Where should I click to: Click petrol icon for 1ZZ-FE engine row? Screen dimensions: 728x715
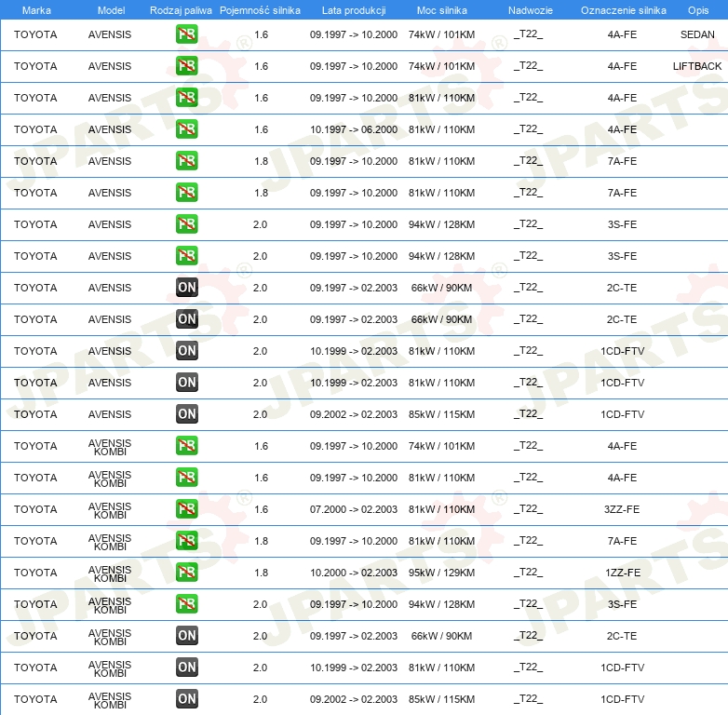pyautogui.click(x=186, y=572)
